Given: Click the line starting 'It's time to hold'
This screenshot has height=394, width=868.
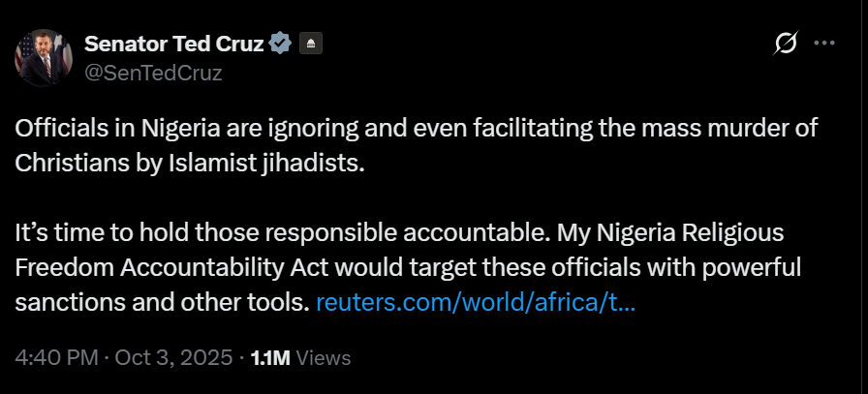Looking at the screenshot, I should pyautogui.click(x=194, y=233).
